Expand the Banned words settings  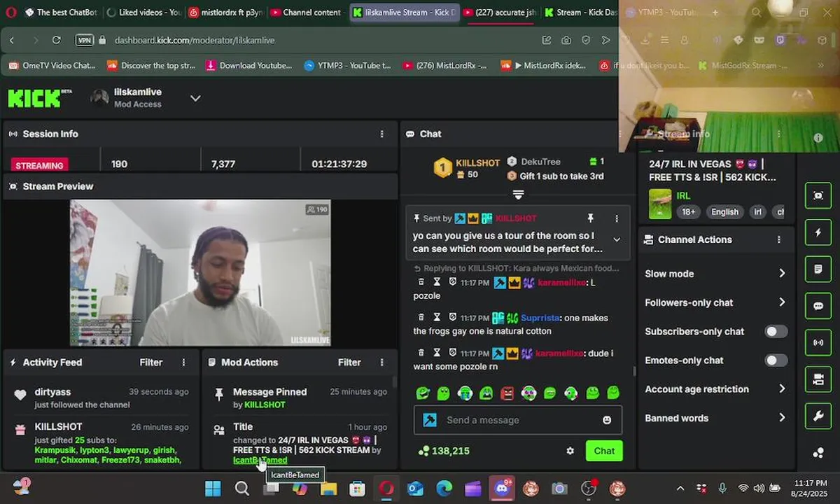[782, 418]
